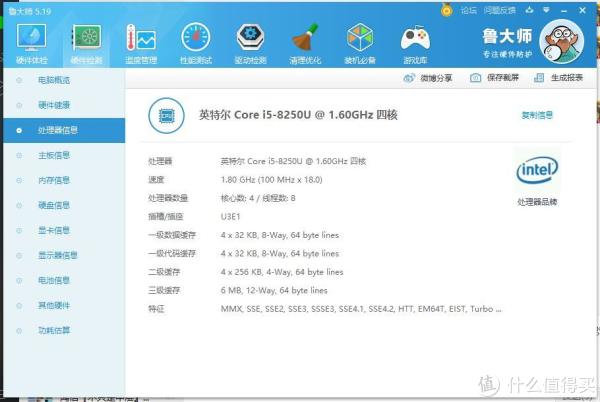Viewport: 600px width, 402px height.
Task: Click the processor chip icon beside CPU title
Action: coord(166,116)
